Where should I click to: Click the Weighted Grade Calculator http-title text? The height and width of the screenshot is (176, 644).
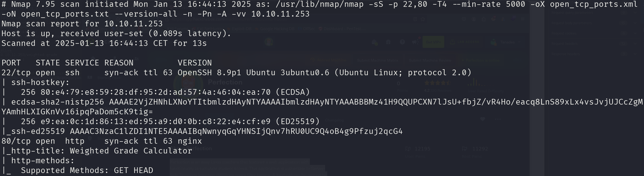pyautogui.click(x=131, y=151)
